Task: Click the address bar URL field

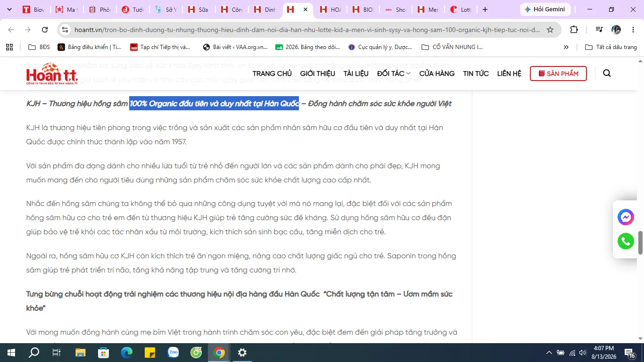Action: [307, 30]
